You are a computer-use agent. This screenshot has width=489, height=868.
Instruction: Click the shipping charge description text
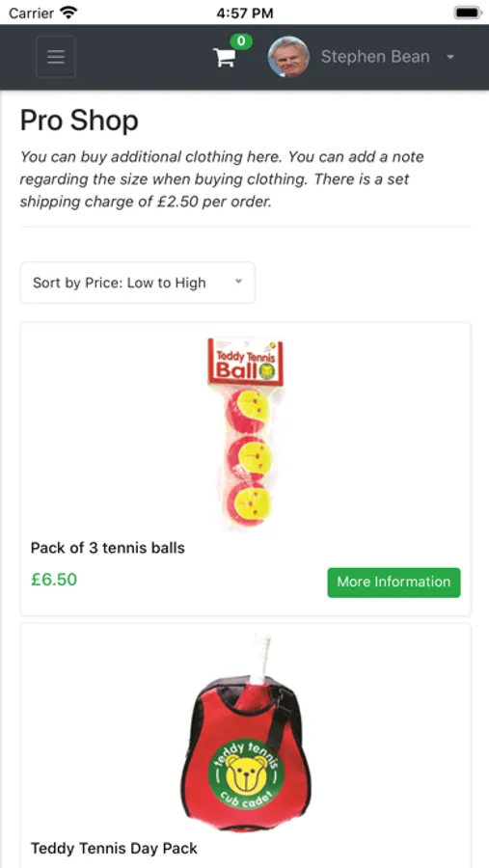[x=222, y=179]
